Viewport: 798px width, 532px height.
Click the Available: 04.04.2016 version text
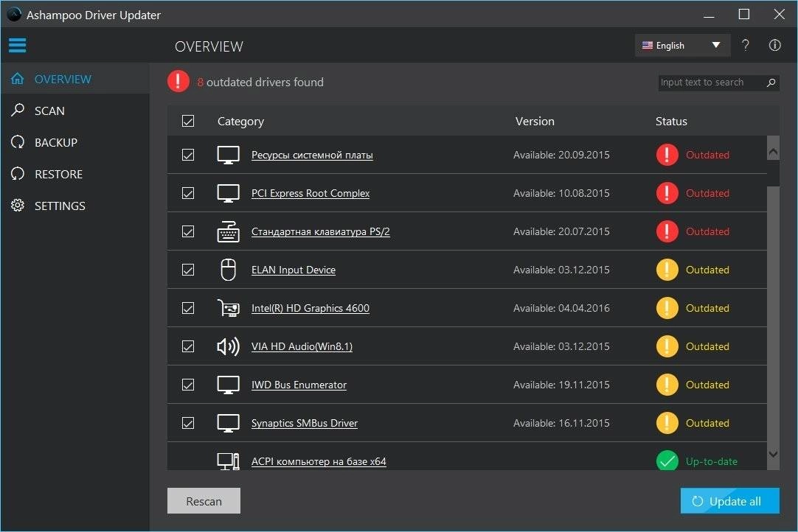pyautogui.click(x=561, y=308)
